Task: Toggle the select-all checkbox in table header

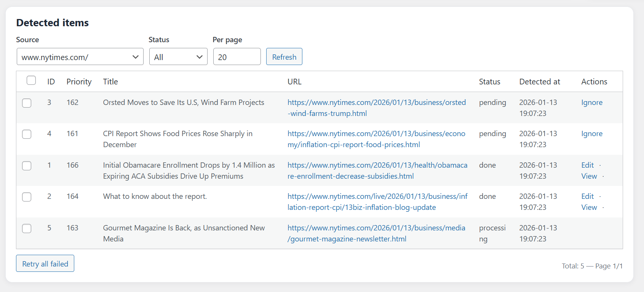Action: coord(31,81)
